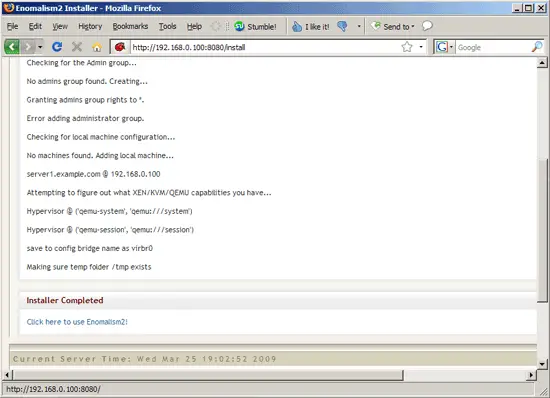Click the vertical scrollbar up arrow
Viewport: 550px width, 398px height.
pos(542,63)
